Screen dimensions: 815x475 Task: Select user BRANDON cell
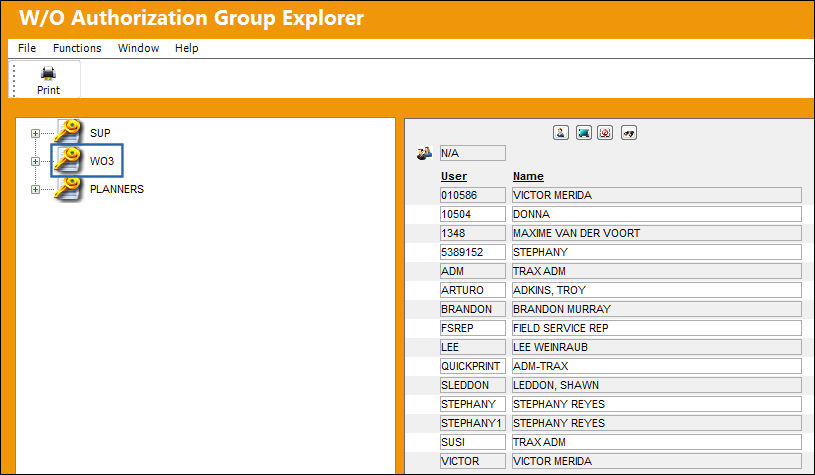(472, 309)
